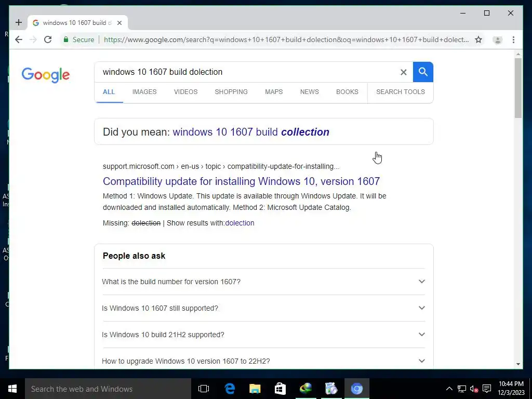Click the URL address bar
The height and width of the screenshot is (399, 532).
pyautogui.click(x=286, y=39)
